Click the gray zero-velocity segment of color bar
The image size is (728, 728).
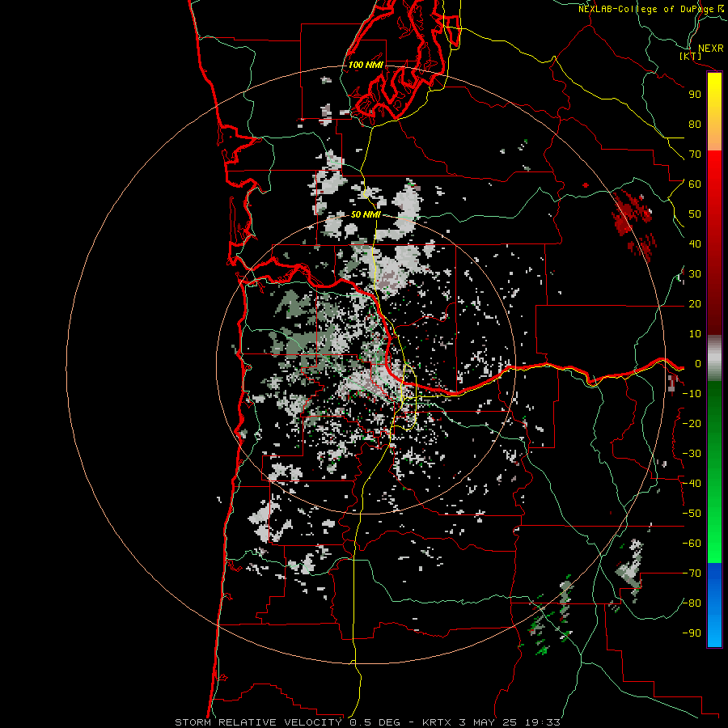(714, 358)
